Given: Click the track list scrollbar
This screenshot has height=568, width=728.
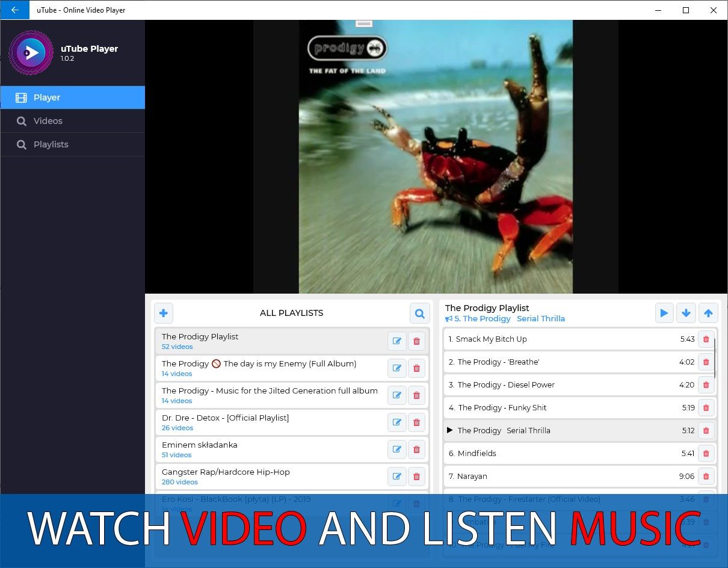Looking at the screenshot, I should tap(715, 358).
